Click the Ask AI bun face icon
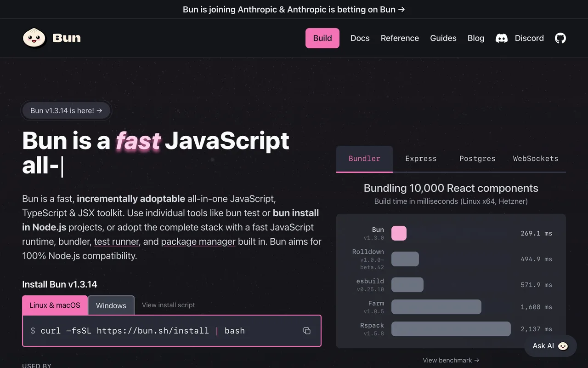Viewport: 588px width, 368px height. tap(563, 346)
